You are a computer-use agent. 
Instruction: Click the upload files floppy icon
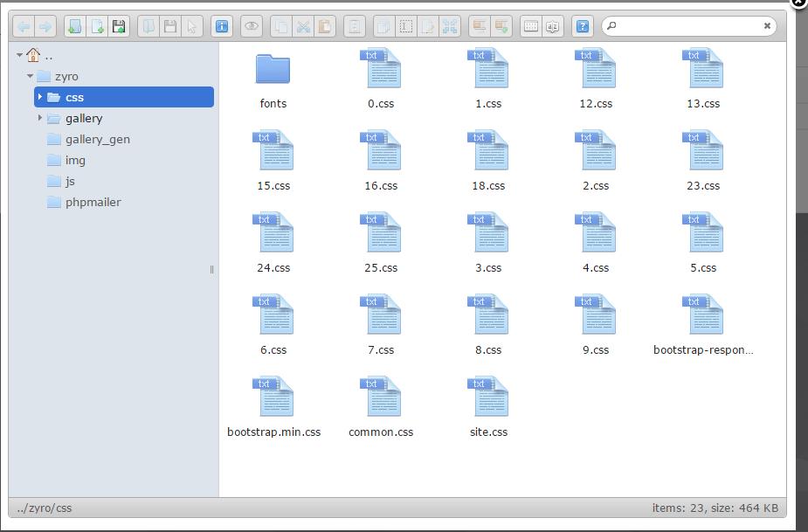(x=119, y=26)
